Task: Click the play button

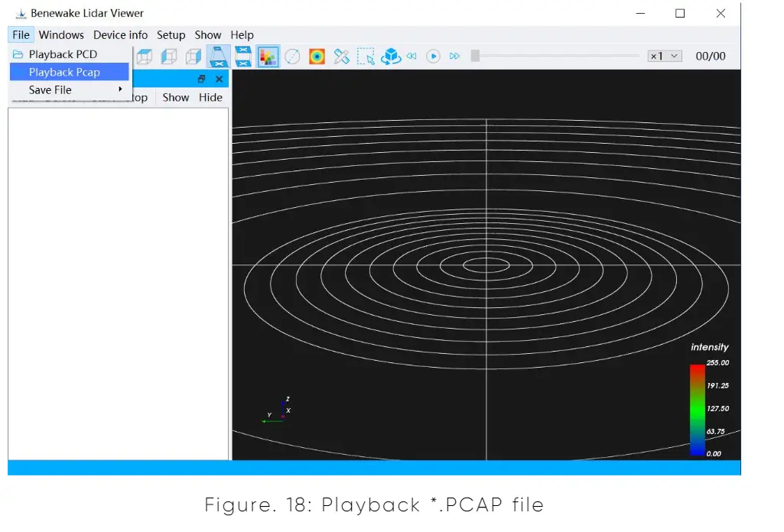Action: coord(433,56)
